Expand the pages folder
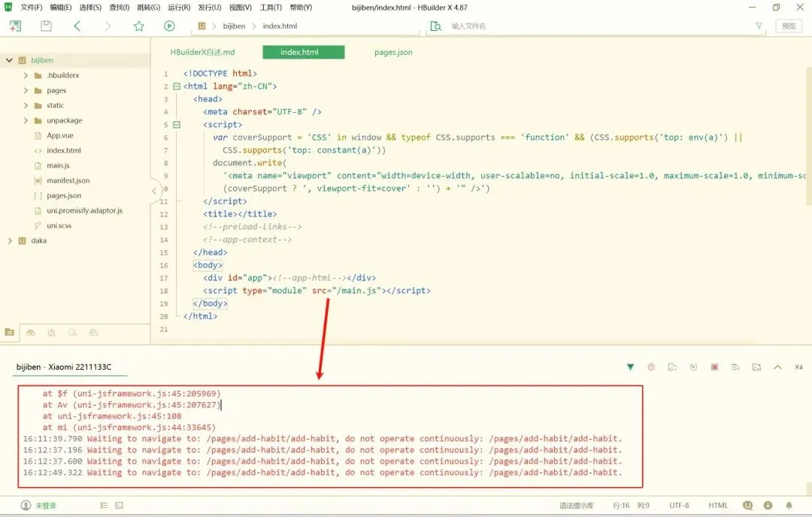 [x=26, y=90]
